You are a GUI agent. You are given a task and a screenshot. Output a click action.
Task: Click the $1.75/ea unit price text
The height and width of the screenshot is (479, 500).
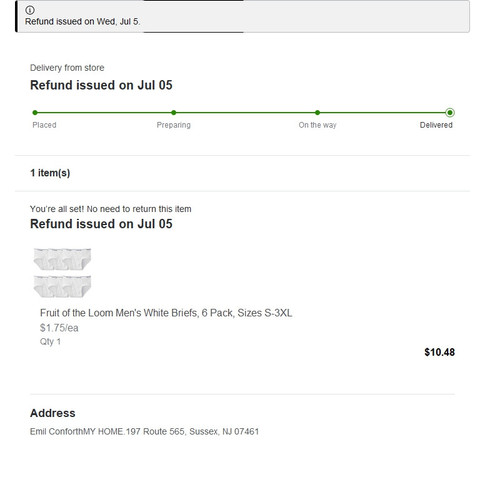point(59,328)
